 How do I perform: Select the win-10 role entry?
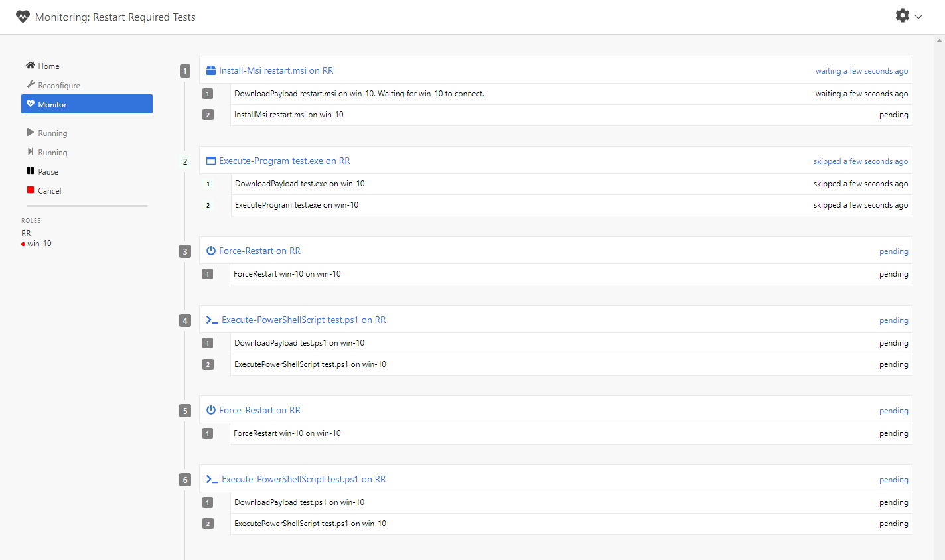tap(39, 244)
